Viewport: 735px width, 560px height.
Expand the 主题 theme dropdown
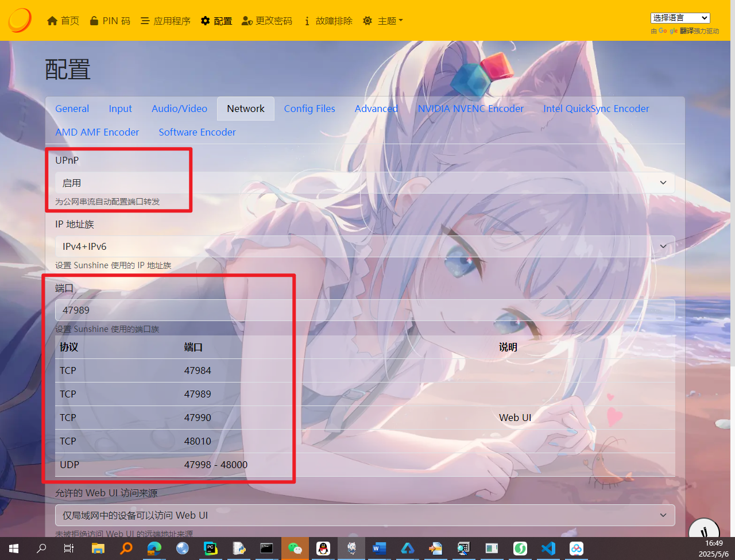click(383, 21)
